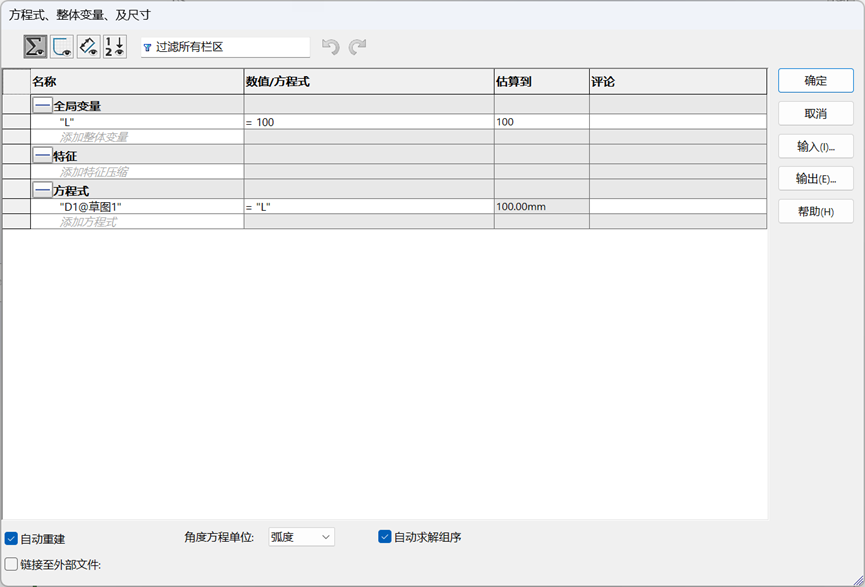The width and height of the screenshot is (865, 587).
Task: Collapse the 方程式 section
Action: tap(42, 190)
